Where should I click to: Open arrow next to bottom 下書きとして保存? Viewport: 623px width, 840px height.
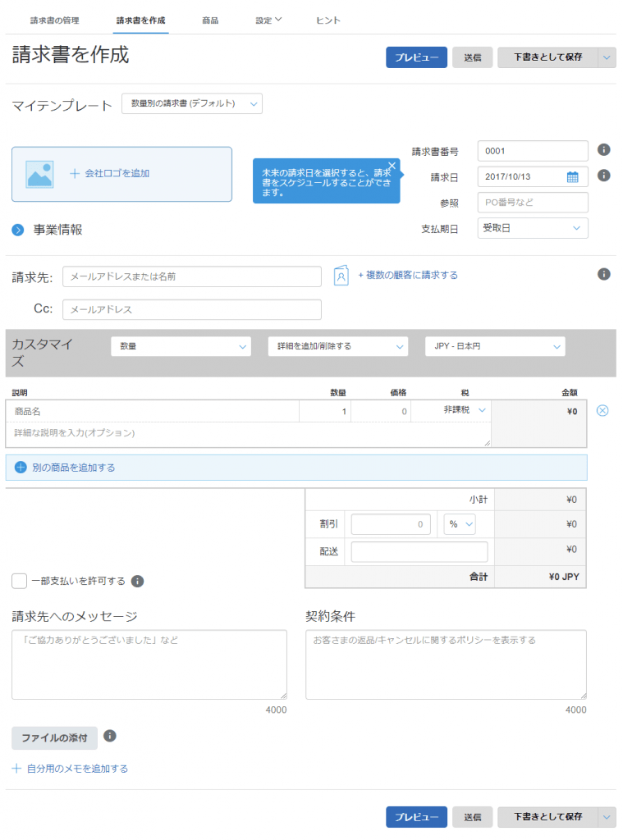(x=607, y=817)
